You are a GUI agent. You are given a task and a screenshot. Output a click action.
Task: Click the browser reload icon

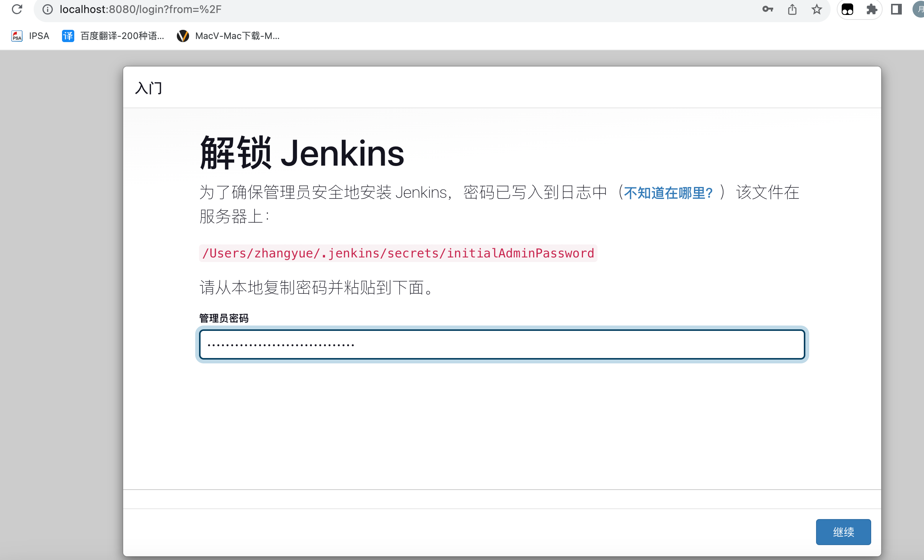pos(17,9)
